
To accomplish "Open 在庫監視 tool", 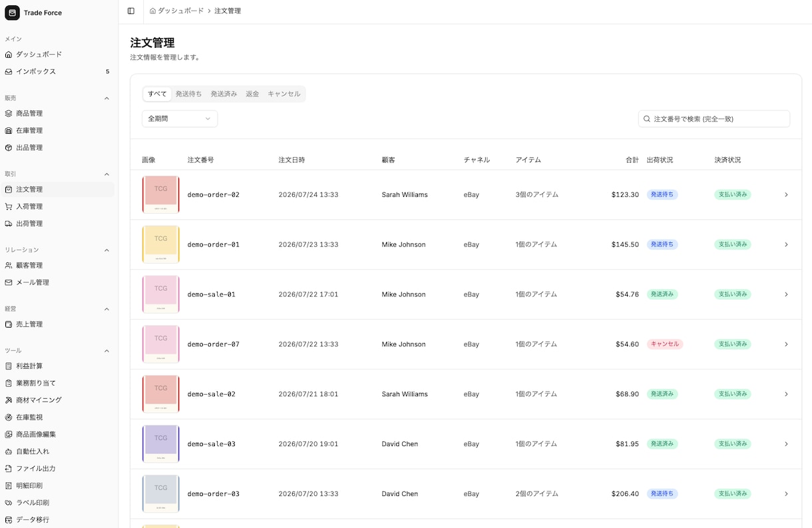I will tap(59, 417).
